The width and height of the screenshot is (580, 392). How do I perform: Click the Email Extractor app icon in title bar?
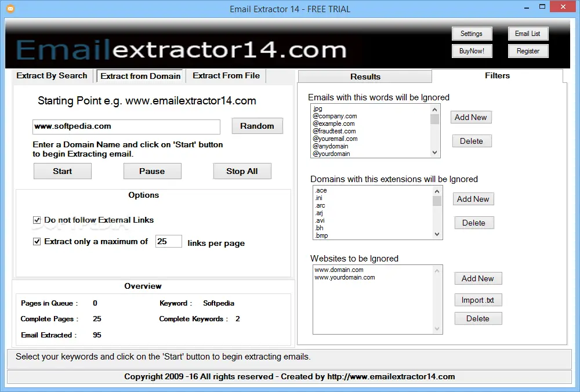pyautogui.click(x=10, y=9)
